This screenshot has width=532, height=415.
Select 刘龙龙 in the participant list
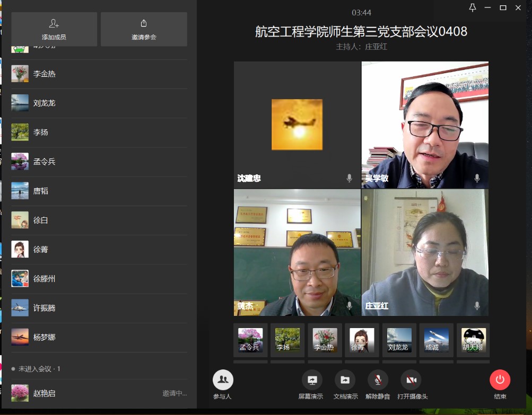[x=45, y=103]
